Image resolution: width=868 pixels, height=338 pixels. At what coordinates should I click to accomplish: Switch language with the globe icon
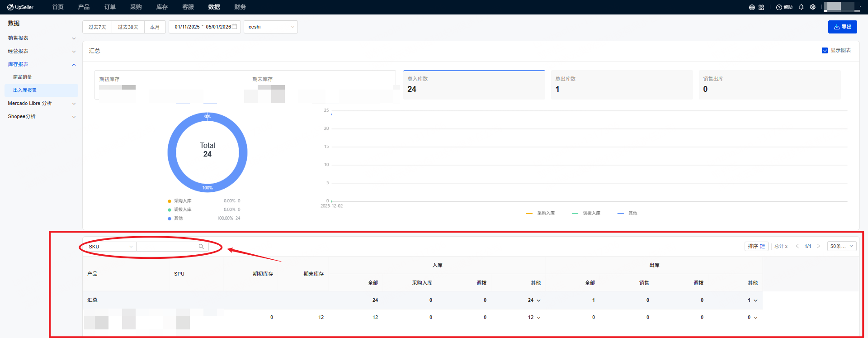click(752, 7)
